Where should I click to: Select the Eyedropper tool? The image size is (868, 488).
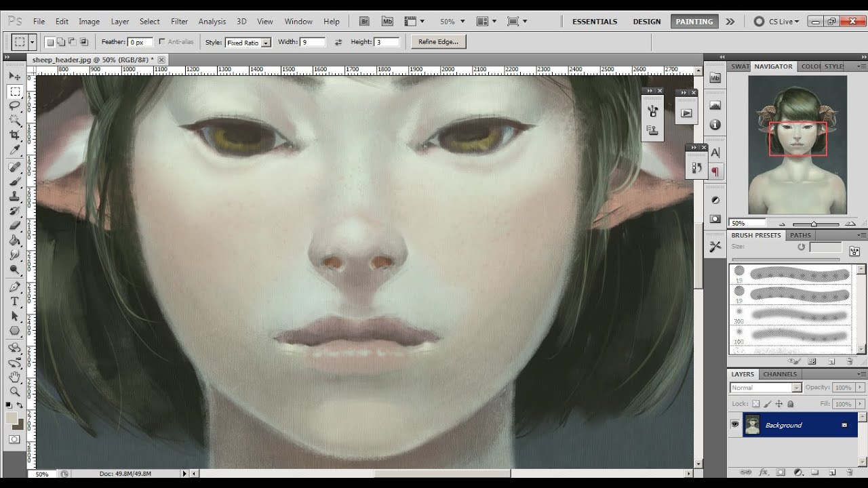pos(15,150)
